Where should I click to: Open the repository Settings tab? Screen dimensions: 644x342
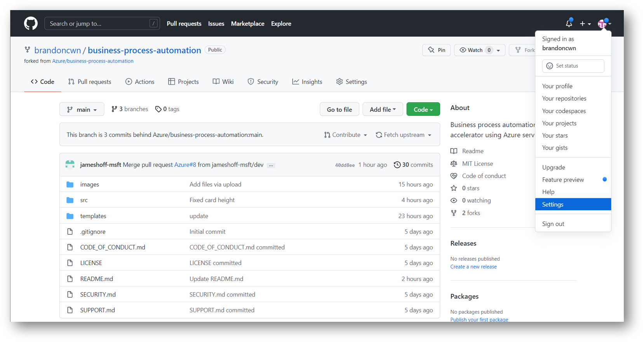(352, 82)
